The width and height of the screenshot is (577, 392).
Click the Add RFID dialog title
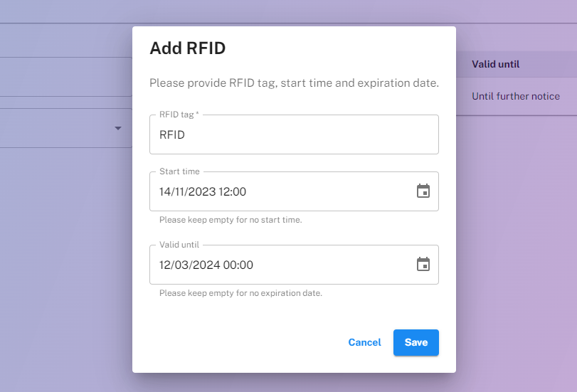point(187,48)
